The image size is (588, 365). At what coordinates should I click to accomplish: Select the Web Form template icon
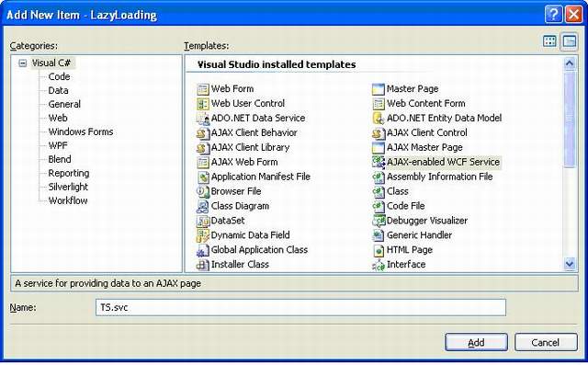pos(202,89)
